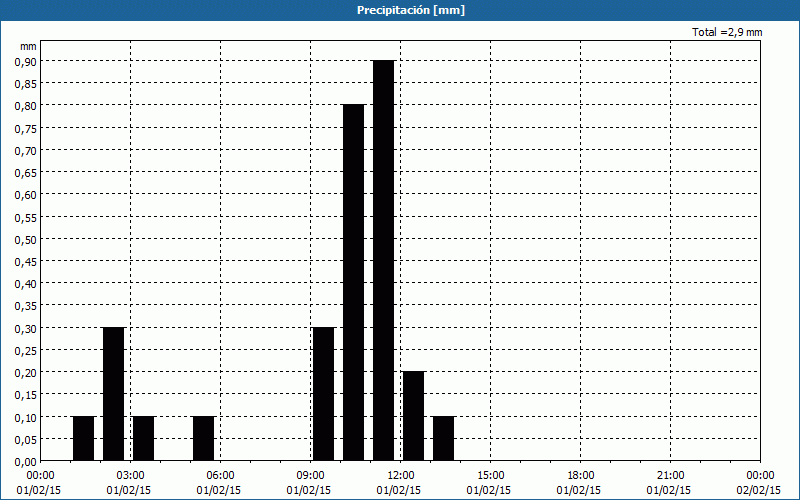Image resolution: width=800 pixels, height=500 pixels.
Task: Click the 0,50 y-axis label
Action: click(26, 239)
